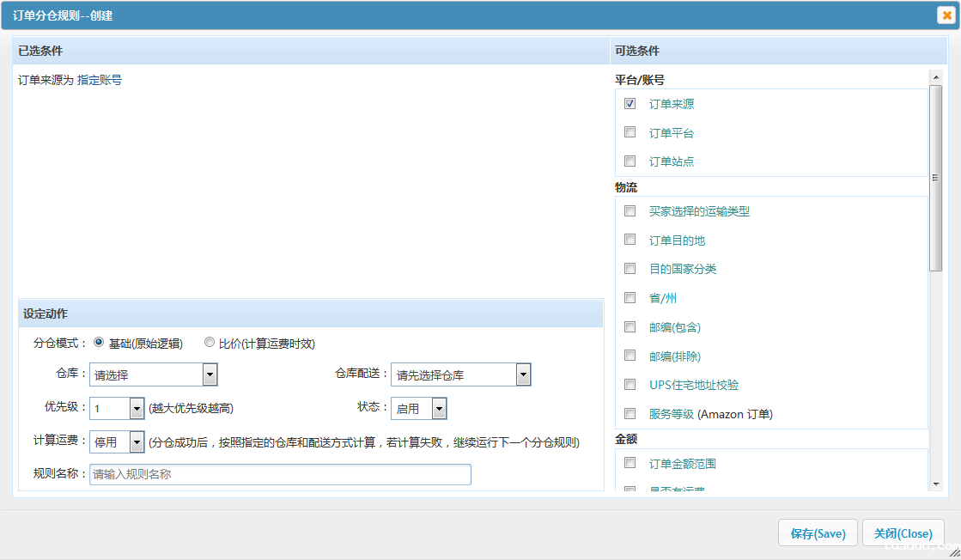Click the 规则名称 input field
The image size is (961, 560).
click(x=279, y=474)
